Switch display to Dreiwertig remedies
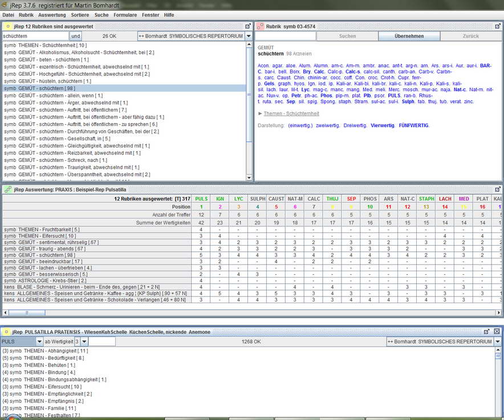This screenshot has width=504, height=420. click(355, 125)
